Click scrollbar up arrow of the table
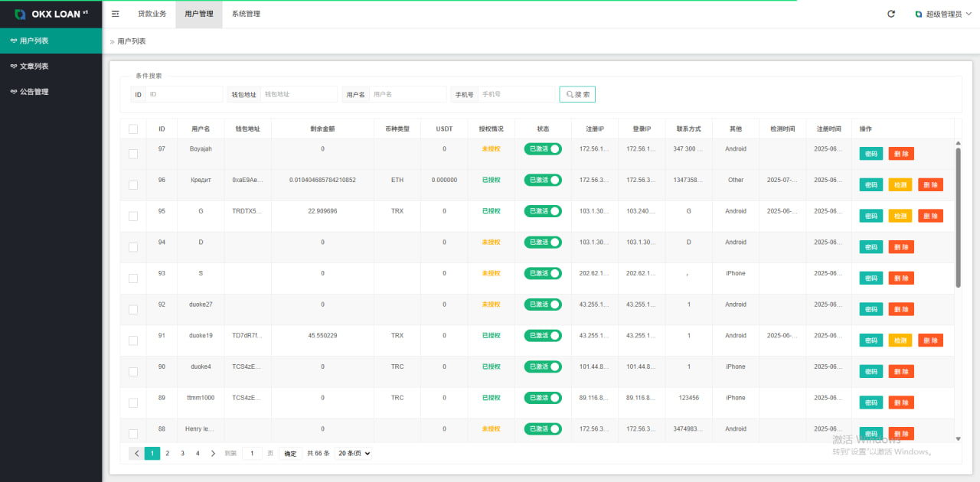 [958, 143]
